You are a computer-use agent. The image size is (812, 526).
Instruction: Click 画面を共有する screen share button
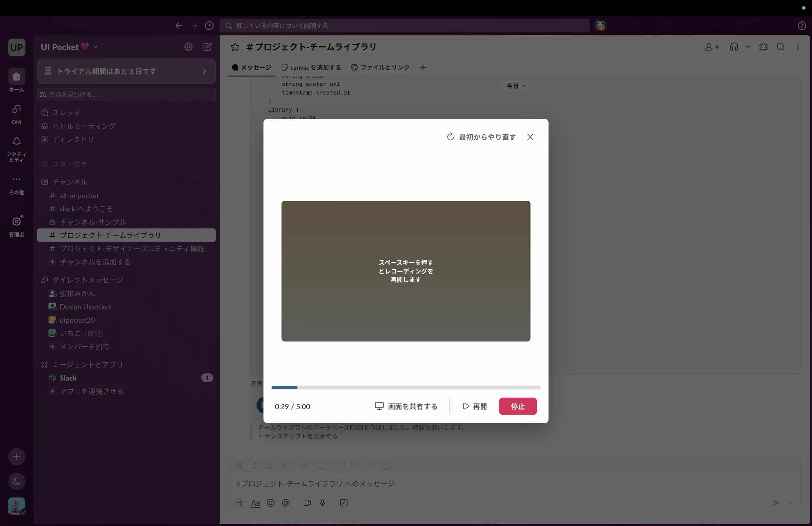click(406, 406)
